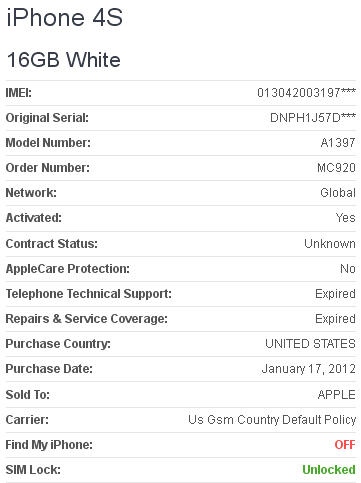
Task: Click the Activated value Yes
Action: pyautogui.click(x=345, y=218)
